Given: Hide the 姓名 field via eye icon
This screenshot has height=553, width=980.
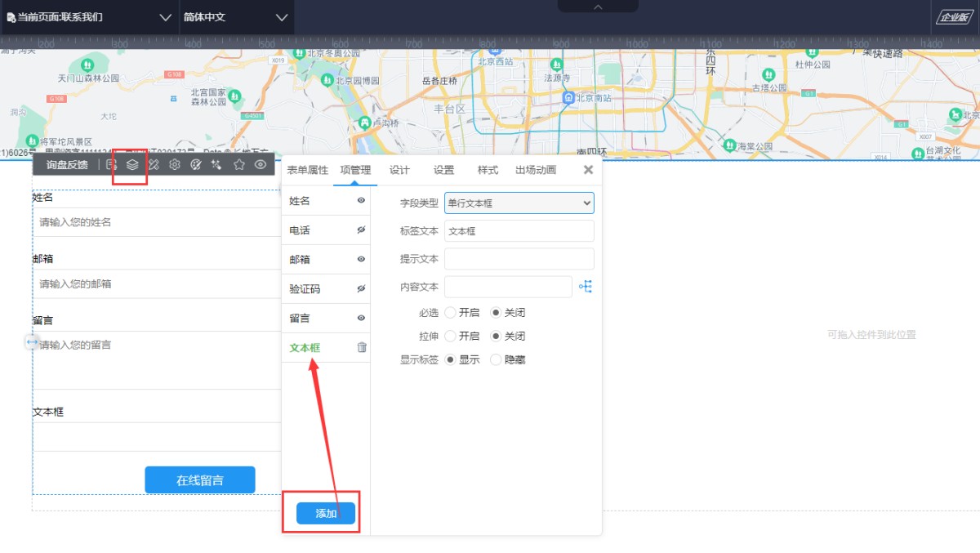Looking at the screenshot, I should click(361, 201).
